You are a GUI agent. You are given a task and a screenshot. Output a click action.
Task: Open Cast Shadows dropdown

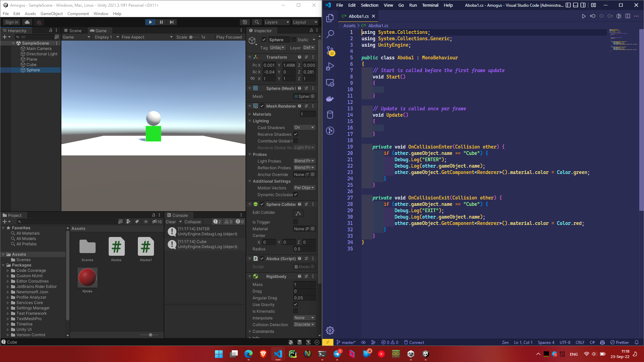coord(304,127)
